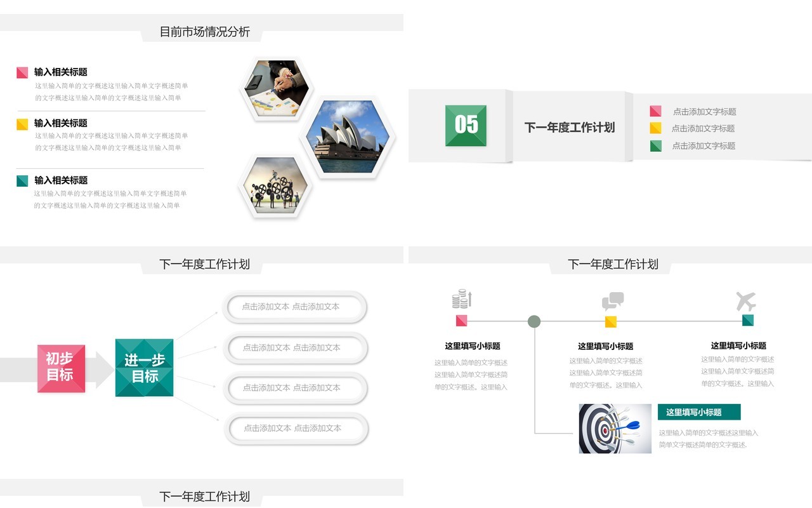The height and width of the screenshot is (508, 812).
Task: Click the grey circle node on the timeline
Action: point(534,321)
